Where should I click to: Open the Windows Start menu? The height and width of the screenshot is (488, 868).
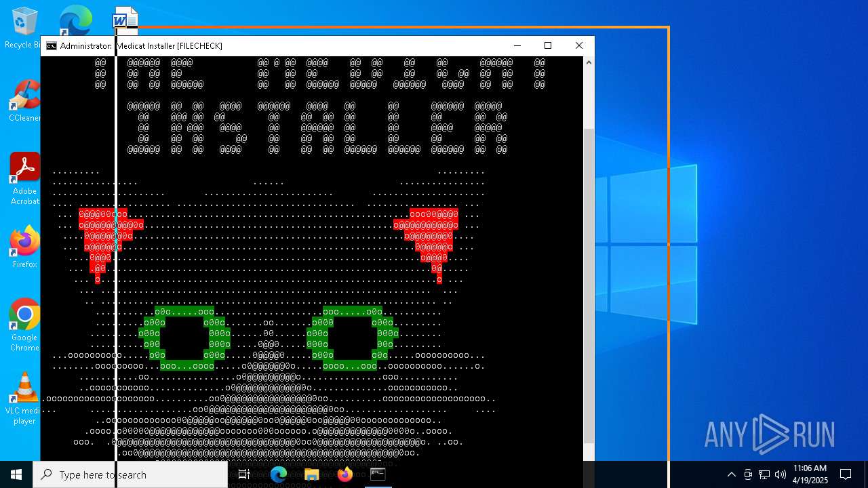click(x=16, y=474)
